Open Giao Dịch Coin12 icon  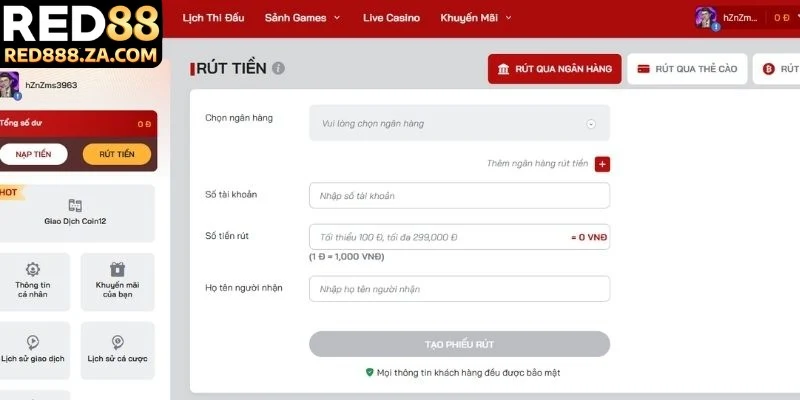pos(76,206)
